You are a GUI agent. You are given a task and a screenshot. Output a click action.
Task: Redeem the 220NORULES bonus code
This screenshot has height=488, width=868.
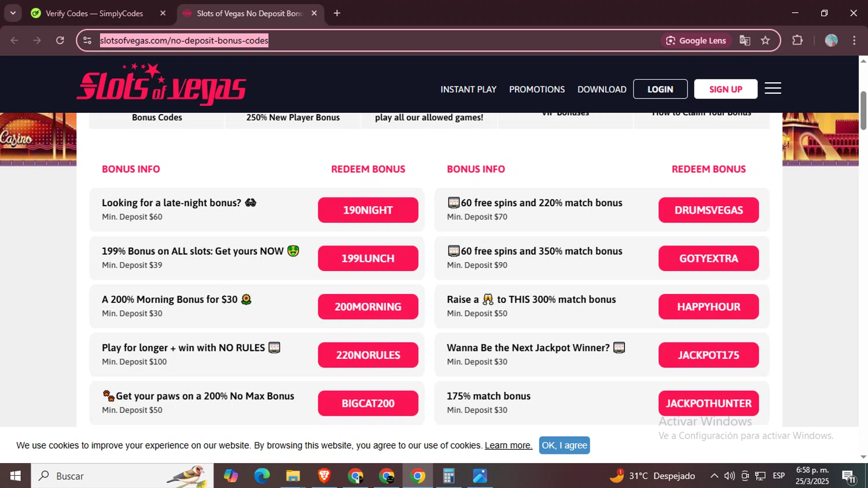pos(368,355)
